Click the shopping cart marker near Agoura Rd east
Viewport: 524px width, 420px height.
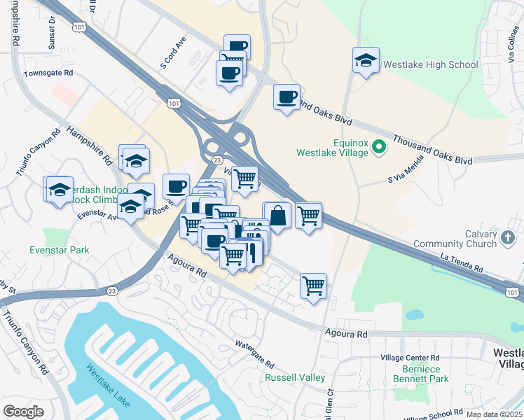tap(313, 289)
